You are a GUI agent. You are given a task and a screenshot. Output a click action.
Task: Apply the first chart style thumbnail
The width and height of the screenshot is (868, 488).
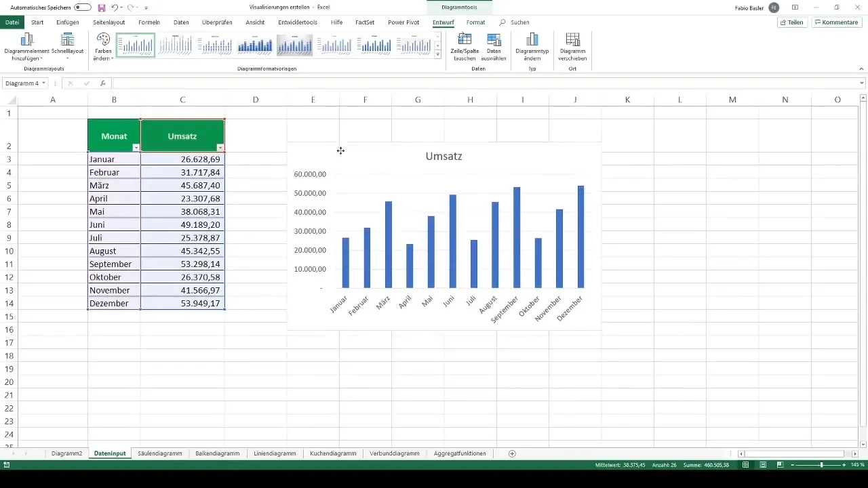(x=136, y=45)
